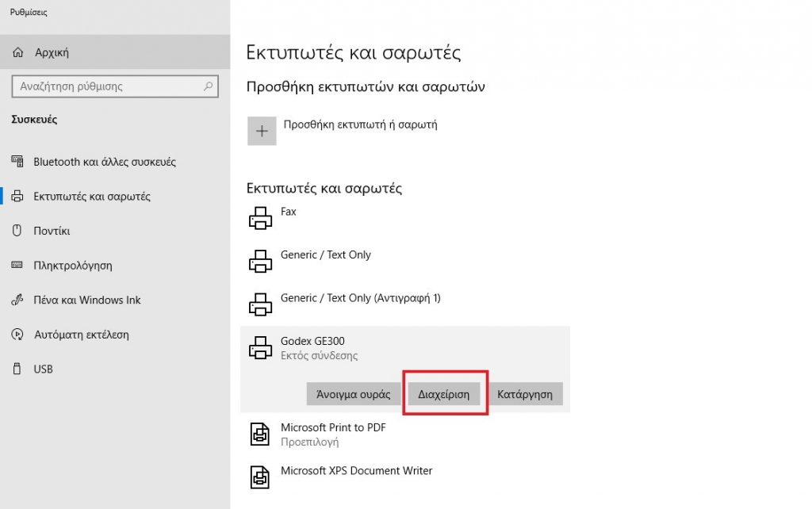This screenshot has height=509, width=812.
Task: Click the plus icon to add printer
Action: 262,132
